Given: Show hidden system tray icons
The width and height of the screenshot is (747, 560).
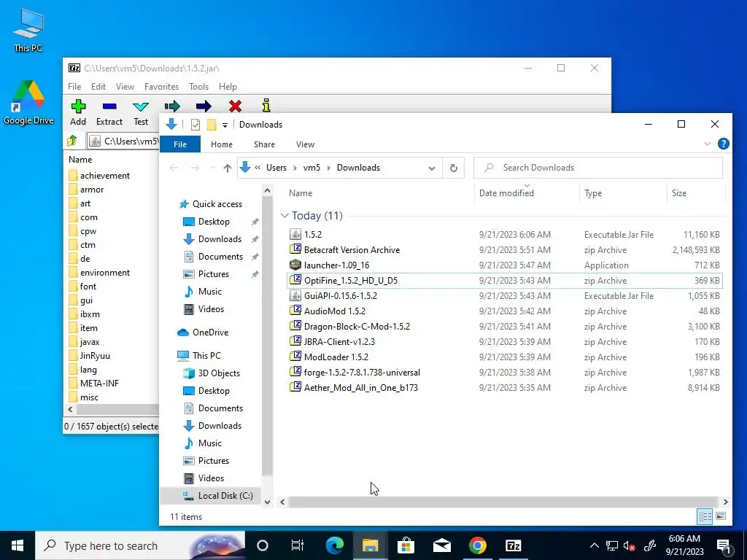Looking at the screenshot, I should point(594,545).
